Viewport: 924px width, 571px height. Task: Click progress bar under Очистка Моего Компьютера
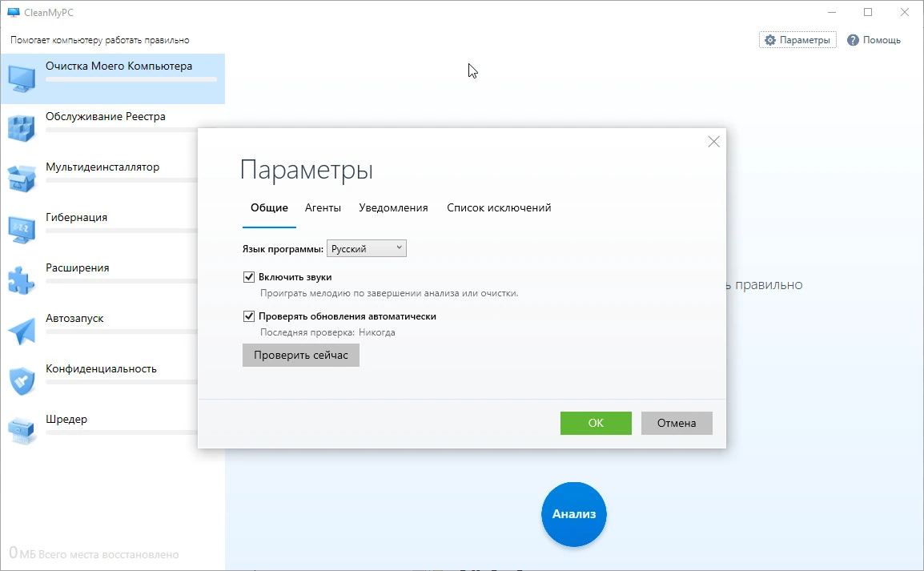pos(131,79)
